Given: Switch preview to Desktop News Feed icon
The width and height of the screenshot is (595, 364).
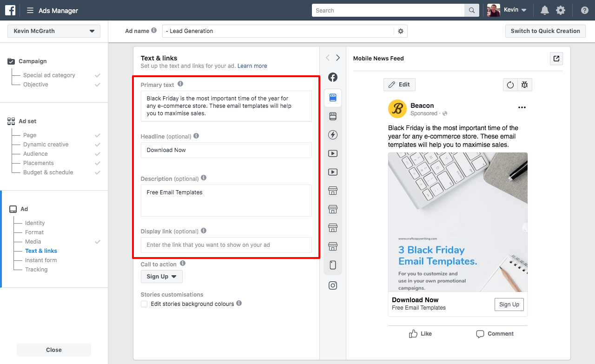Looking at the screenshot, I should point(333,116).
